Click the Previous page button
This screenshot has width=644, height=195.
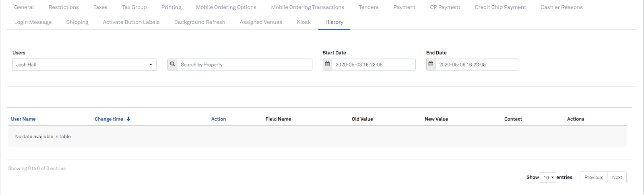594,177
